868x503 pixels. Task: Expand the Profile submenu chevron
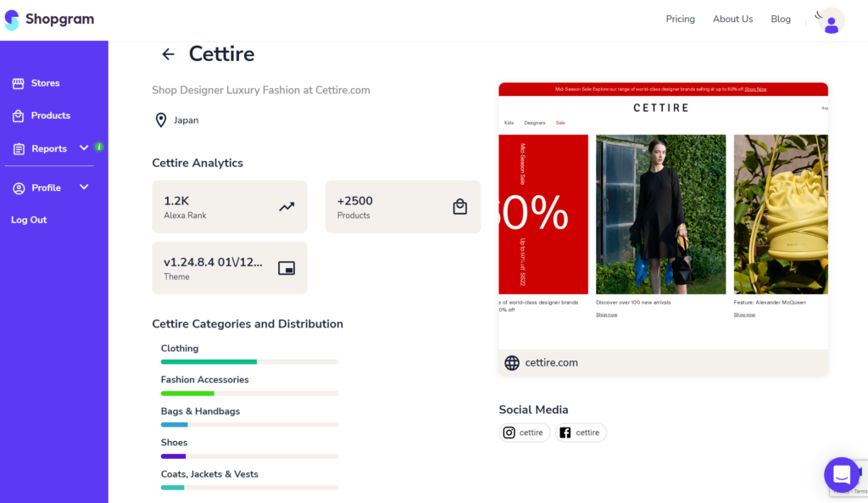tap(84, 187)
